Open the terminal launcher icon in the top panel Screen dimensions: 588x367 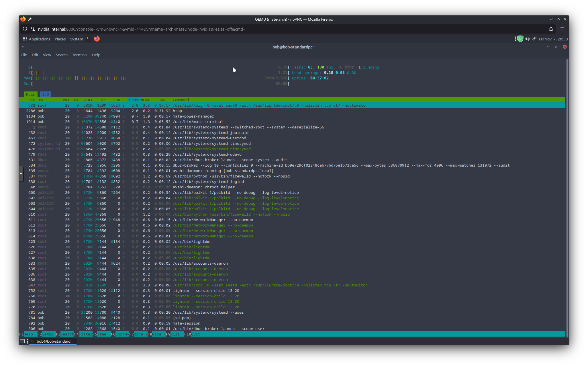coord(89,39)
